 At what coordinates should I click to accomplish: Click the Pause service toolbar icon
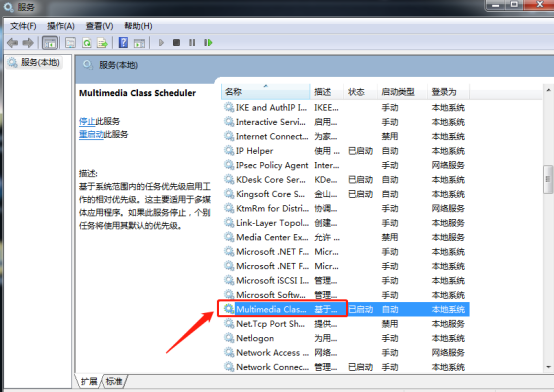pyautogui.click(x=192, y=43)
